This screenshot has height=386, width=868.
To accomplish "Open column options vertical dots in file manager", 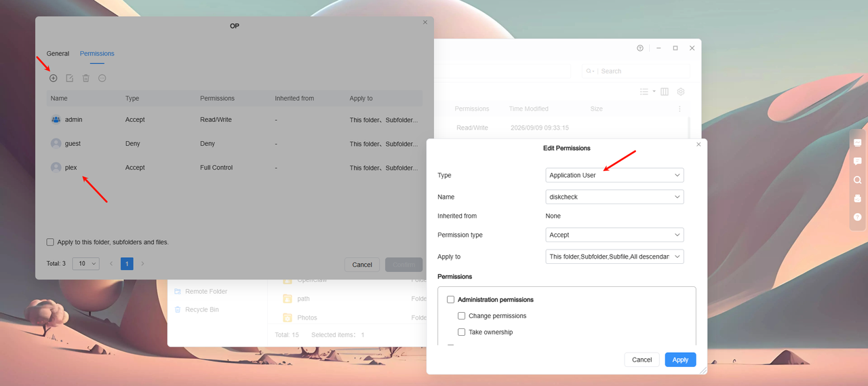I will click(680, 109).
